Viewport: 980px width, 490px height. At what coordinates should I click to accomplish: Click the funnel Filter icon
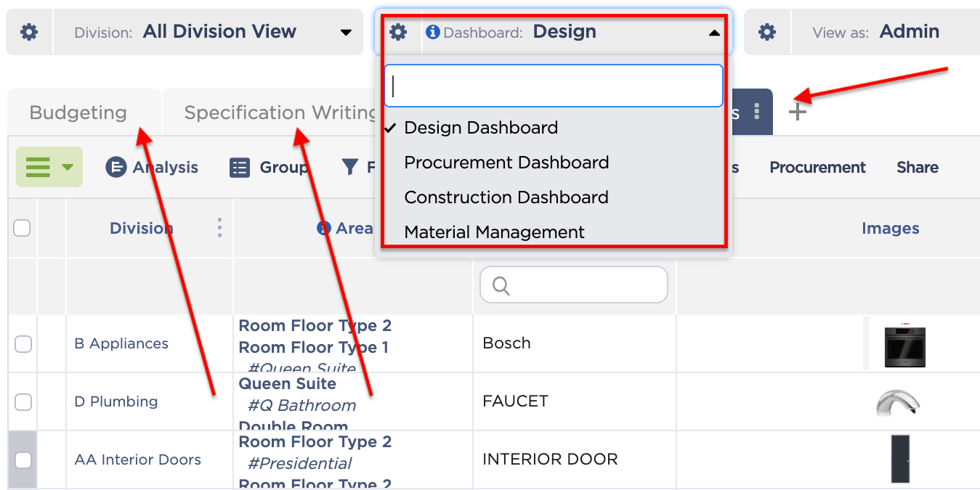click(x=350, y=168)
